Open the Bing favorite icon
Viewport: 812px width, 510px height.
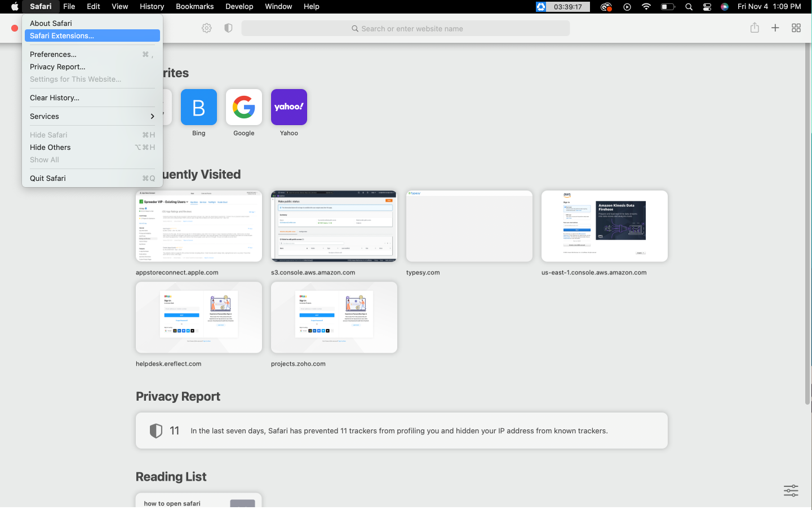coord(198,107)
